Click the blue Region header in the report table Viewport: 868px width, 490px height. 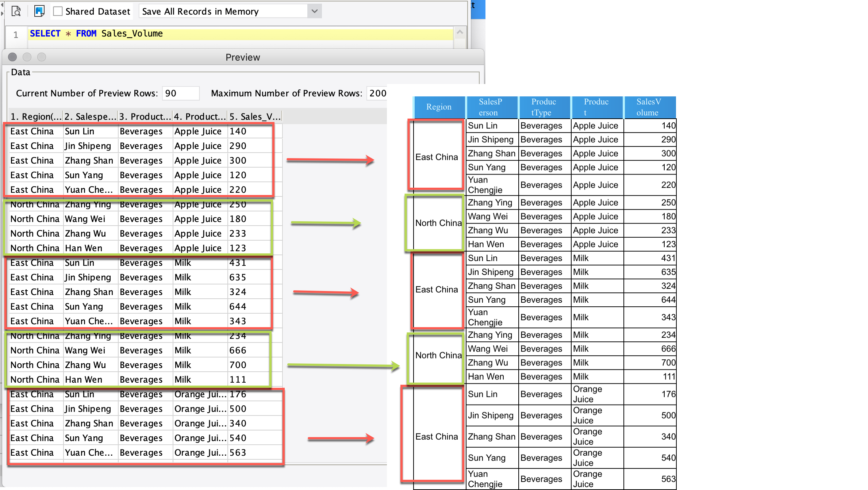[x=439, y=107]
